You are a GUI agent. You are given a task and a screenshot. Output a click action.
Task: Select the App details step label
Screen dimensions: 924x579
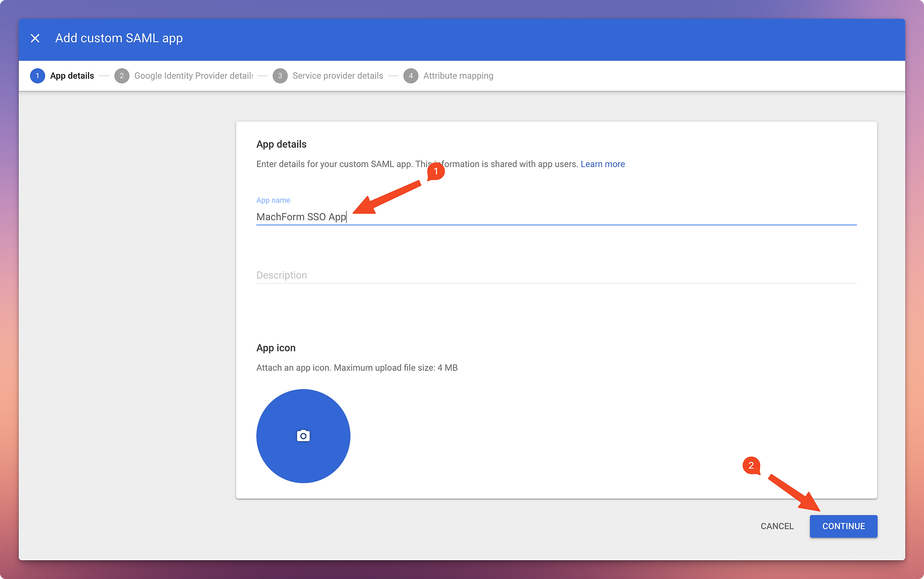(72, 76)
